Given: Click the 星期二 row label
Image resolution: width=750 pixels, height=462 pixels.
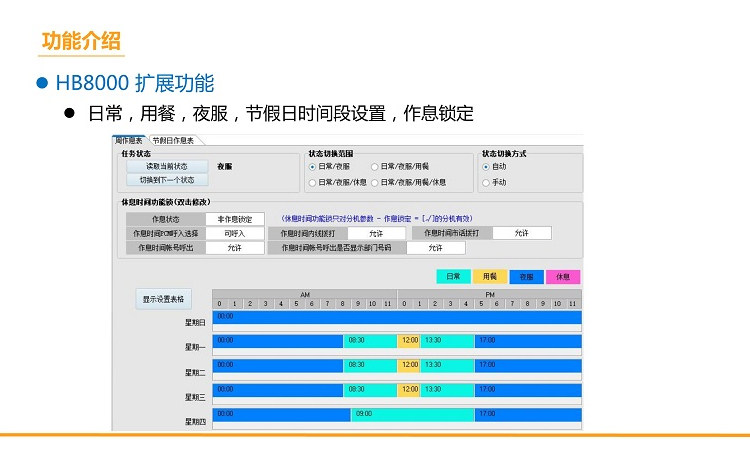Looking at the screenshot, I should (x=195, y=372).
